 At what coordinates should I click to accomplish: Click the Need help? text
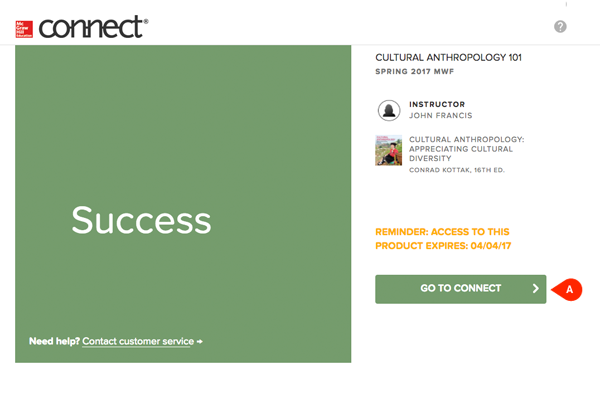(54, 342)
